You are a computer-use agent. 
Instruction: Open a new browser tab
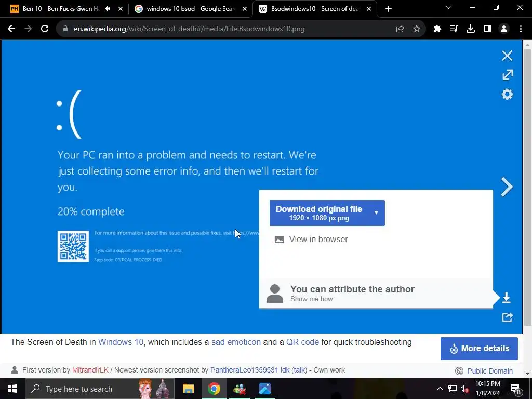(x=389, y=9)
